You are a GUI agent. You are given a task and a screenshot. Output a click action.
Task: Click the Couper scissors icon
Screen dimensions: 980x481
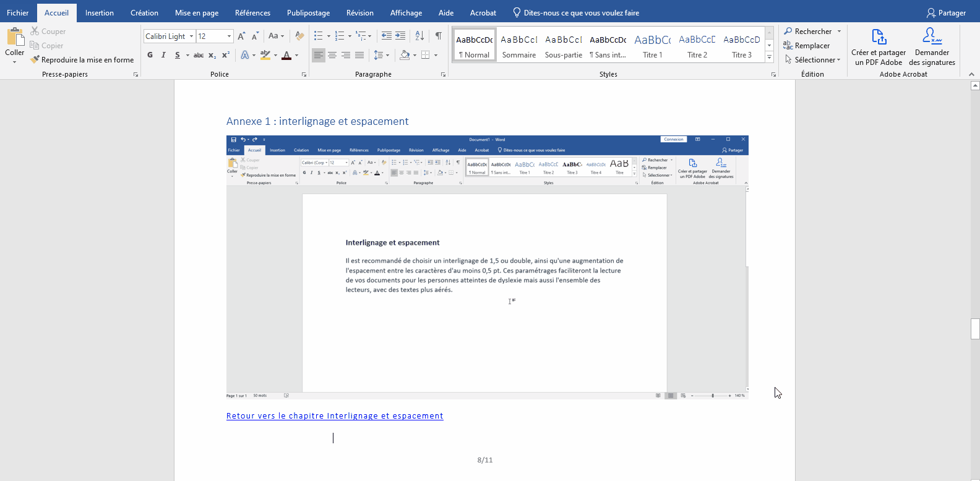click(x=35, y=31)
